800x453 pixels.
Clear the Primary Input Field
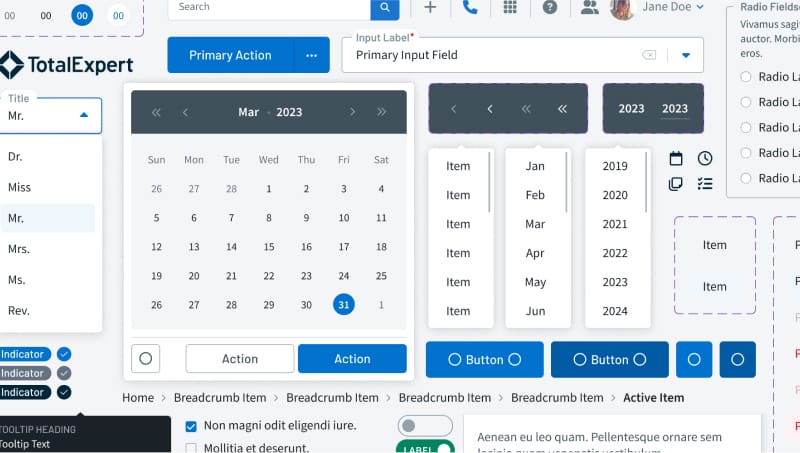649,55
